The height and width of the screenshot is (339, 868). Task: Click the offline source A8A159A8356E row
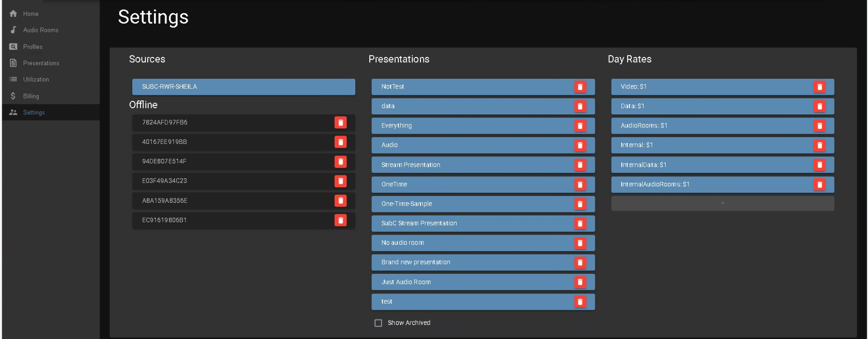(232, 201)
